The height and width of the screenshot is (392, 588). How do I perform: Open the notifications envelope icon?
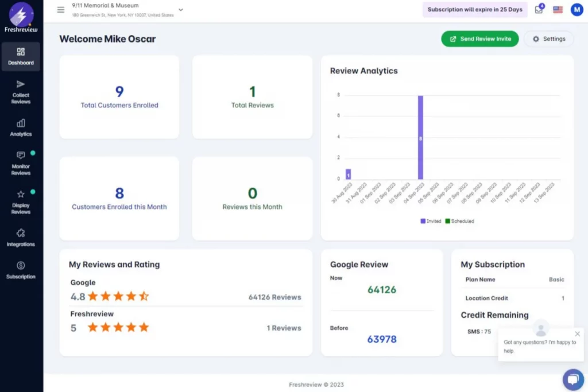pyautogui.click(x=539, y=9)
